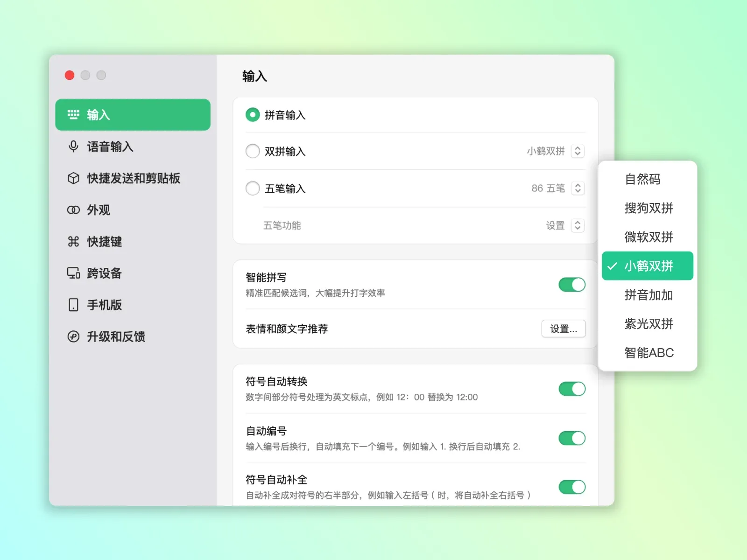Click the keyboard icon beside 输入
The width and height of the screenshot is (747, 560).
(x=73, y=115)
